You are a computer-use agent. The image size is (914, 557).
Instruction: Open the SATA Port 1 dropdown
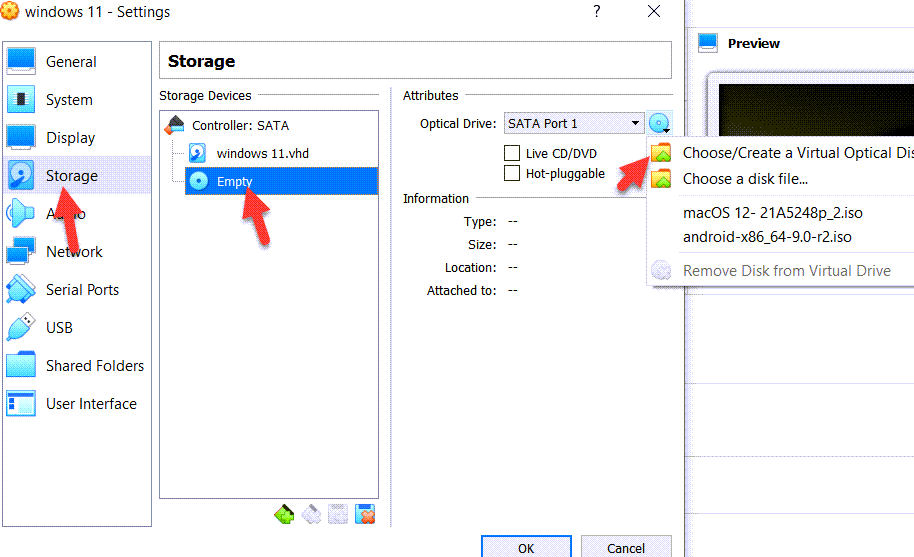pos(574,124)
